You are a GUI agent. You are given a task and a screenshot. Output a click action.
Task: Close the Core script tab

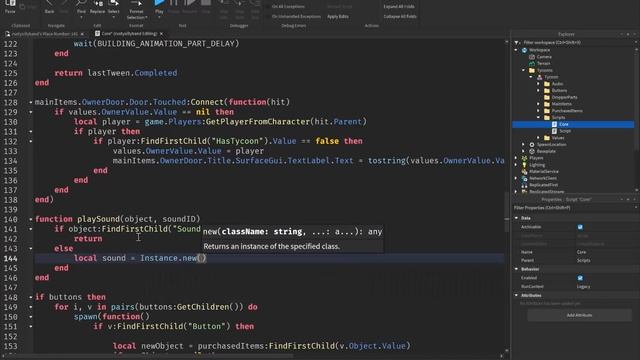point(161,34)
